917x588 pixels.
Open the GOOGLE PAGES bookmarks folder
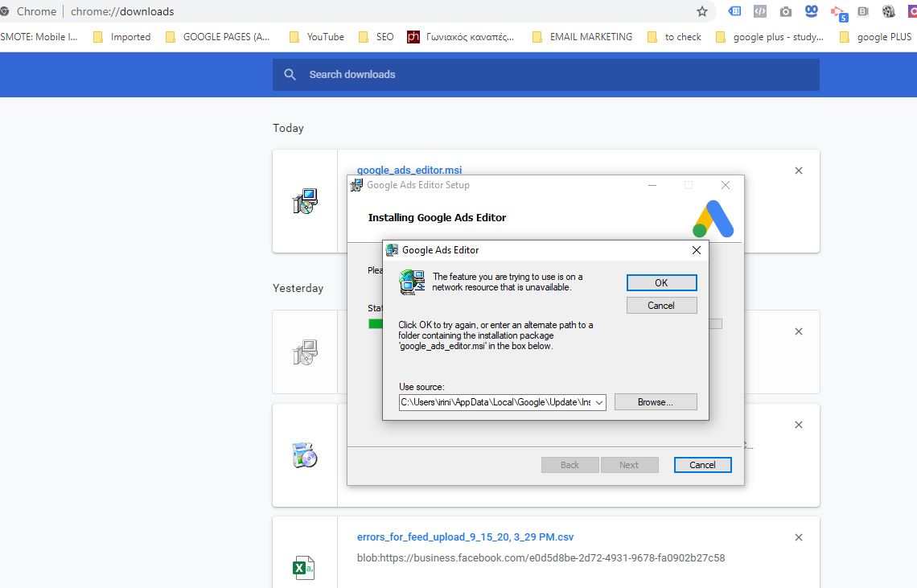click(217, 37)
